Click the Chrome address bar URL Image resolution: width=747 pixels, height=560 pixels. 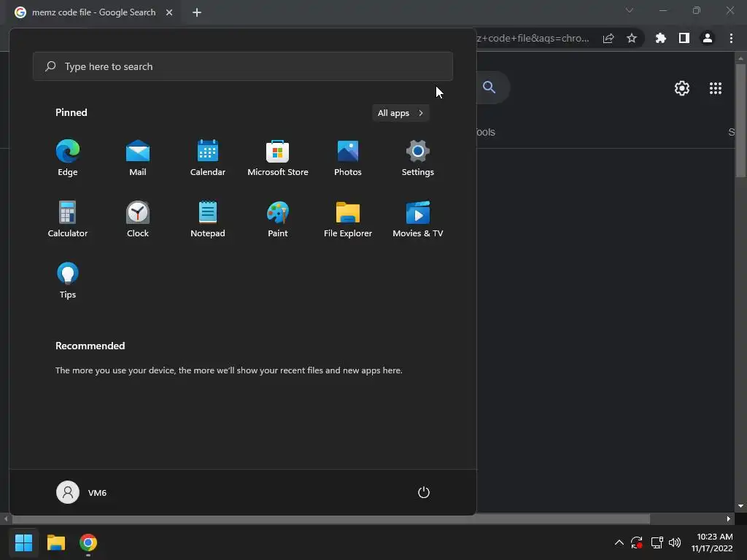[532, 38]
